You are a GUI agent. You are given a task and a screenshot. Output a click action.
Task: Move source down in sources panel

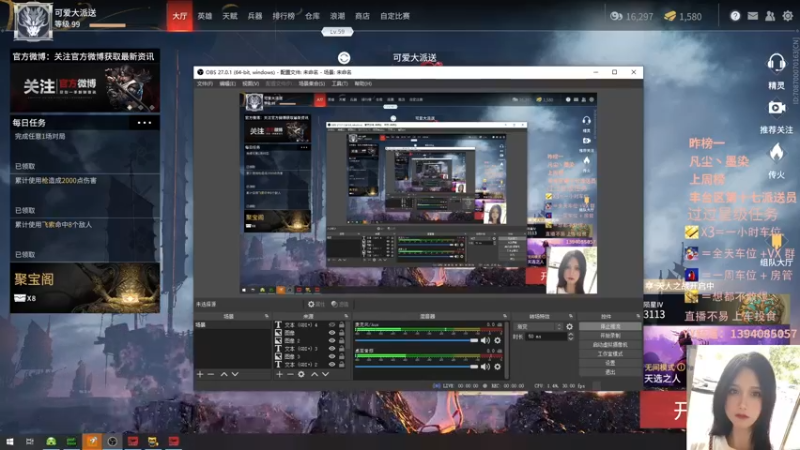click(x=325, y=374)
